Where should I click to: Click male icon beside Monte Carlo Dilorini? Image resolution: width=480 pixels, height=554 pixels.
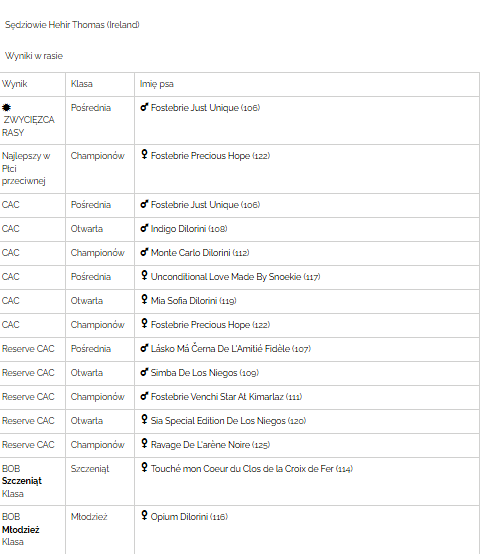coord(144,252)
